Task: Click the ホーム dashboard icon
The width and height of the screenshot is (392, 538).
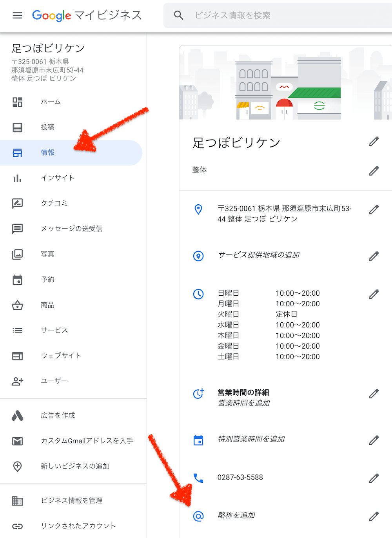Action: (x=17, y=102)
